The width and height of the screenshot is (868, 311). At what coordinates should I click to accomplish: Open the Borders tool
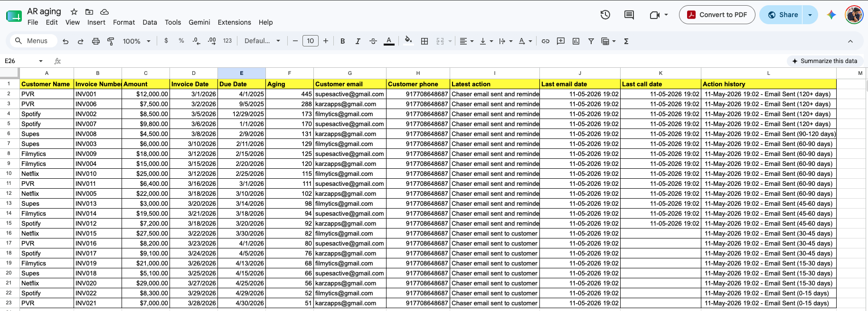point(425,41)
